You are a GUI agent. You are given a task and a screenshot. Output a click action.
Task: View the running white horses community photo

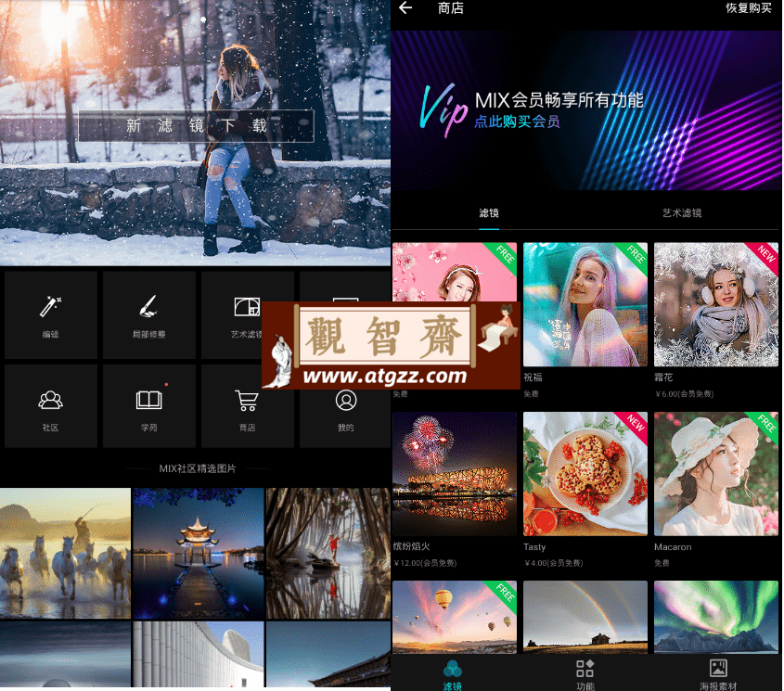[65, 553]
